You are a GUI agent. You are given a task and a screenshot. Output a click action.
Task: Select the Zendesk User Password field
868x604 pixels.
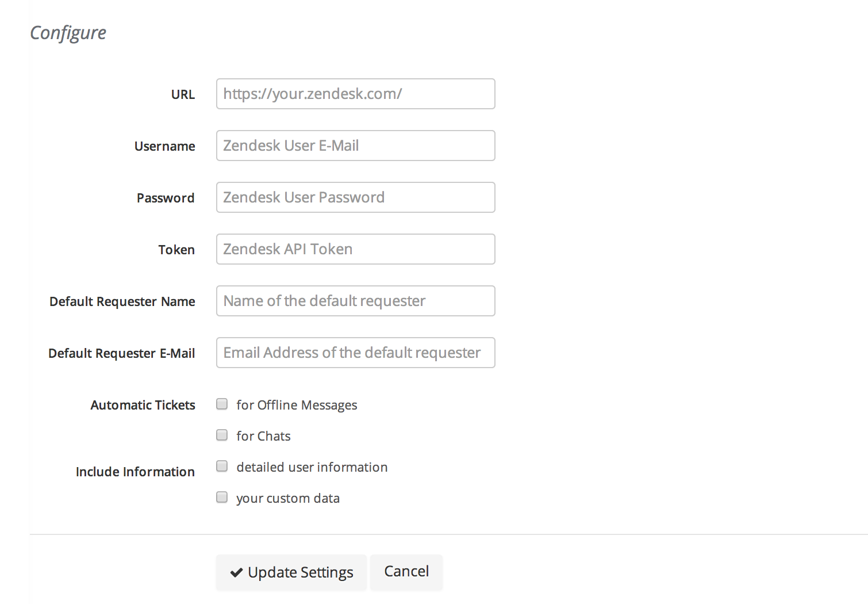coord(356,197)
